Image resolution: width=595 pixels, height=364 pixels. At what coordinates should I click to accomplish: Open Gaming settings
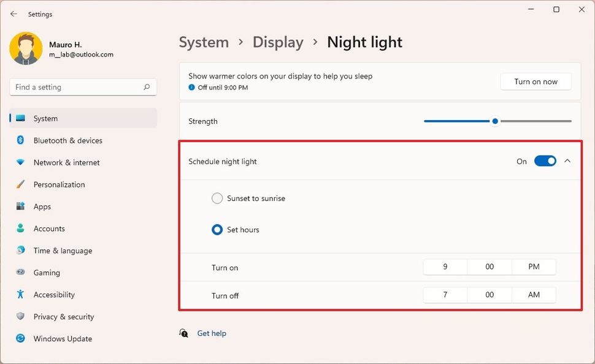[x=45, y=273]
